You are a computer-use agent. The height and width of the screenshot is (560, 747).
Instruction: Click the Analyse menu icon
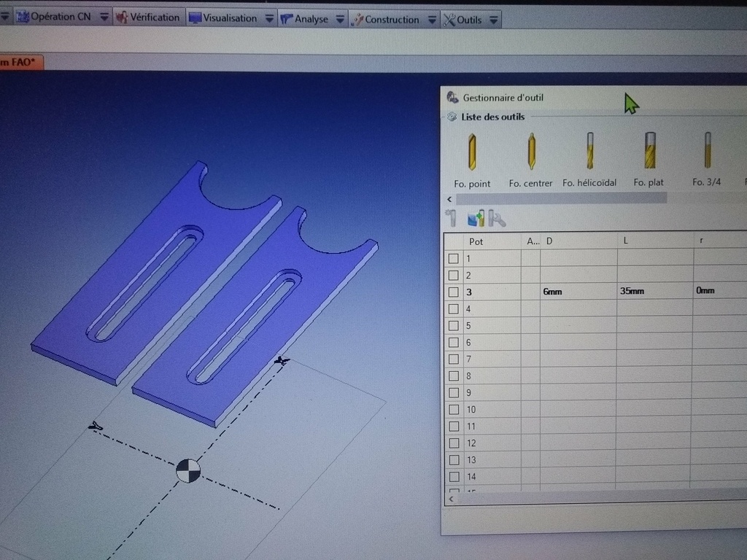286,19
